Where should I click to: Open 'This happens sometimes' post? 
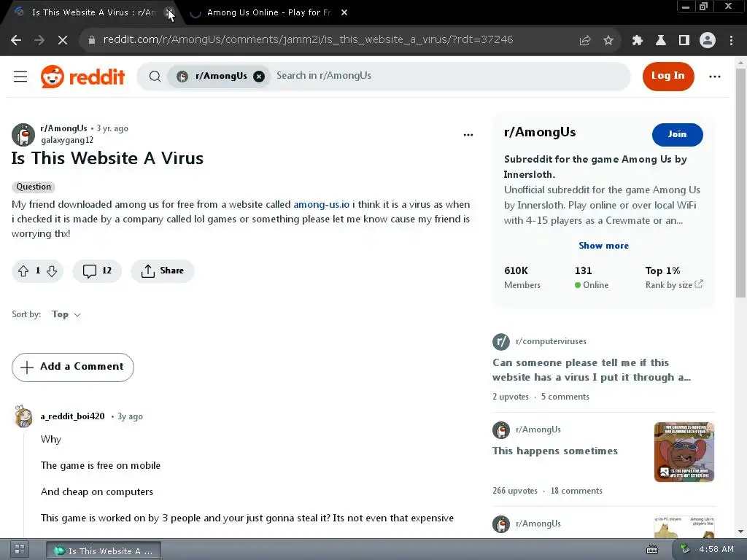pos(555,451)
